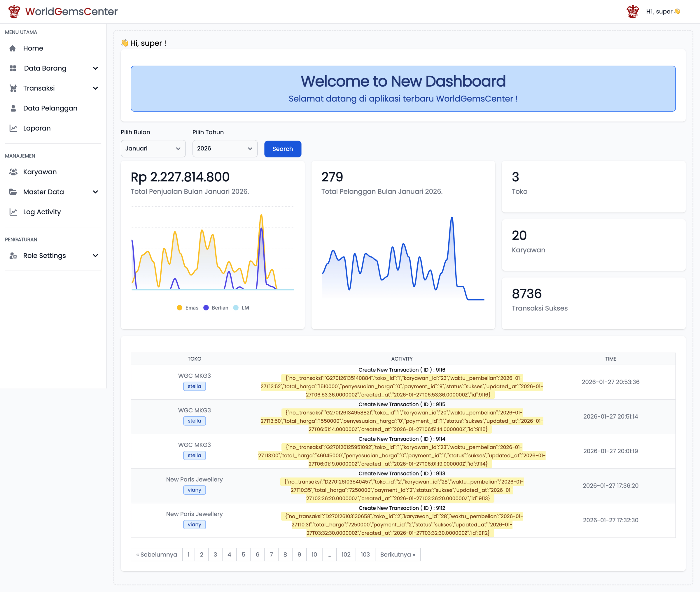Toggle the Emas legend marker

(180, 308)
